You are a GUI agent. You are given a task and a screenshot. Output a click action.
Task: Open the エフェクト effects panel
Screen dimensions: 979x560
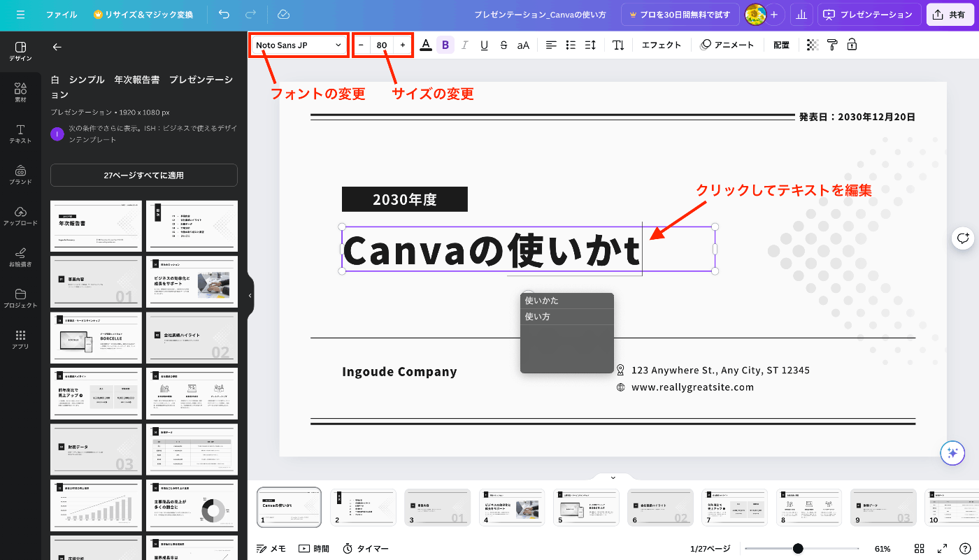[x=661, y=45]
